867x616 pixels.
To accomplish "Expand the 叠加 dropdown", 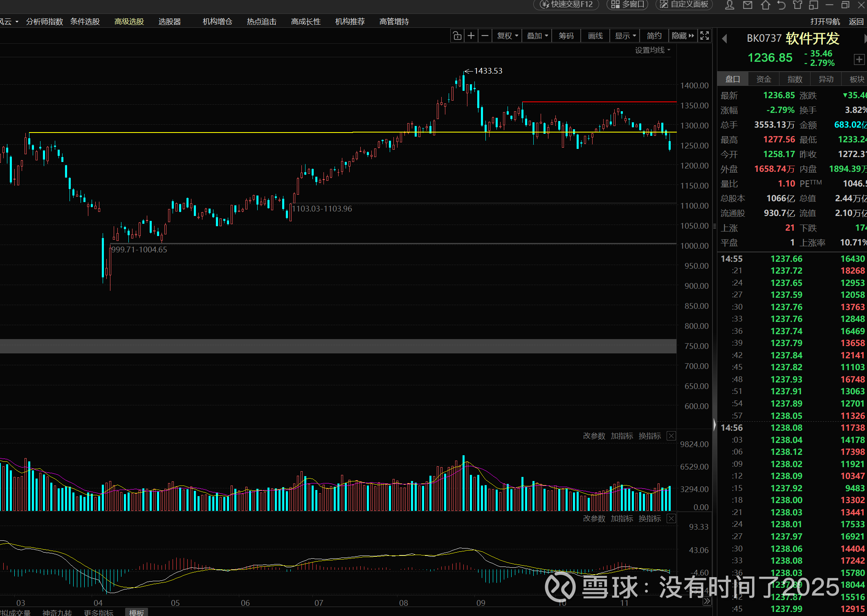I will [537, 36].
